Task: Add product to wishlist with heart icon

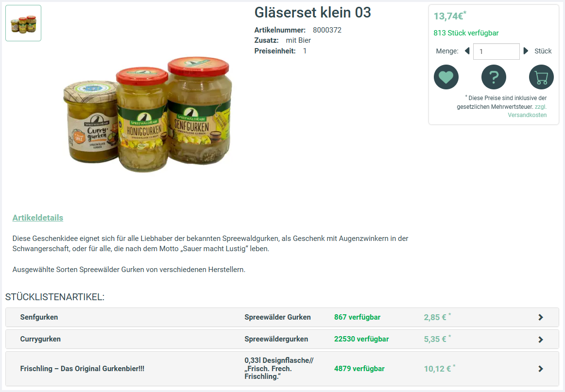Action: (446, 77)
